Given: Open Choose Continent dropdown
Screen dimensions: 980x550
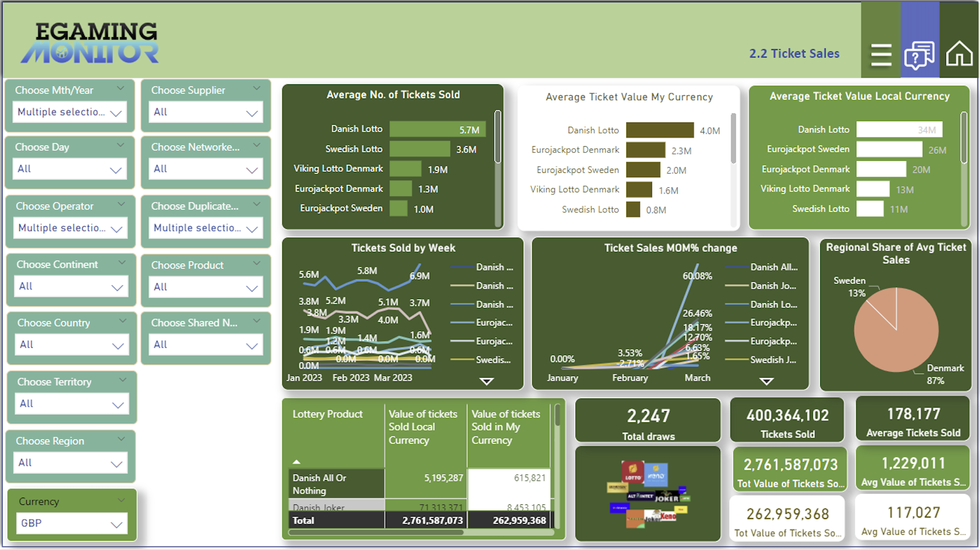Looking at the screenshot, I should pos(71,287).
